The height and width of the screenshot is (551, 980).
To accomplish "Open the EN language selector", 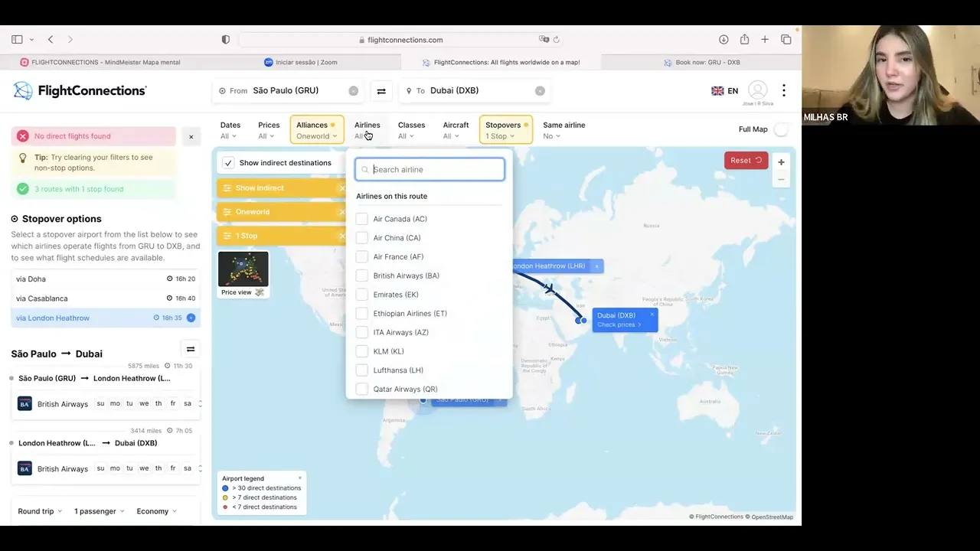I will [x=724, y=90].
